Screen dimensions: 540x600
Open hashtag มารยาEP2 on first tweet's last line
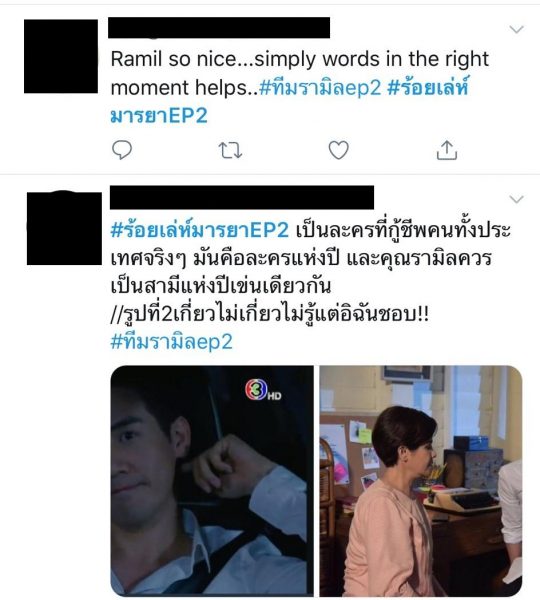(159, 116)
